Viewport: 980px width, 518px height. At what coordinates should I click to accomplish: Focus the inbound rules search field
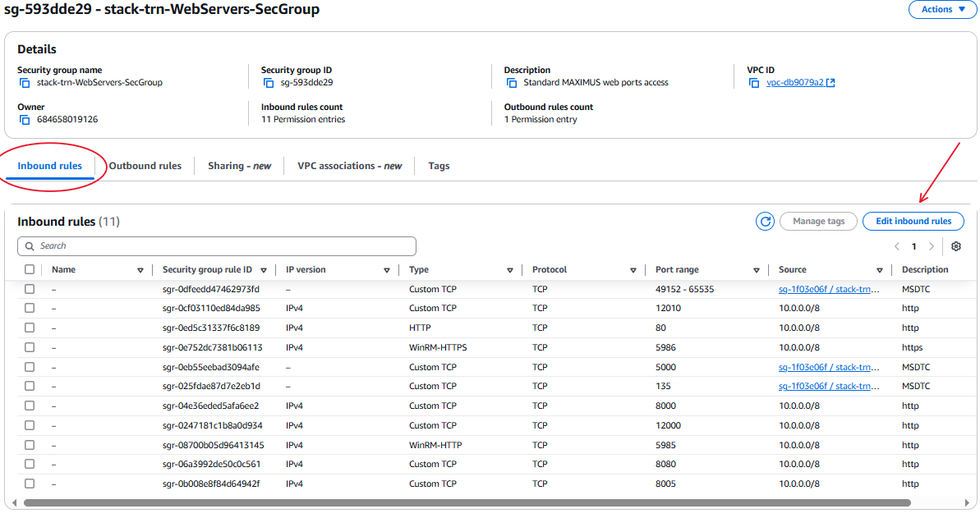point(222,246)
